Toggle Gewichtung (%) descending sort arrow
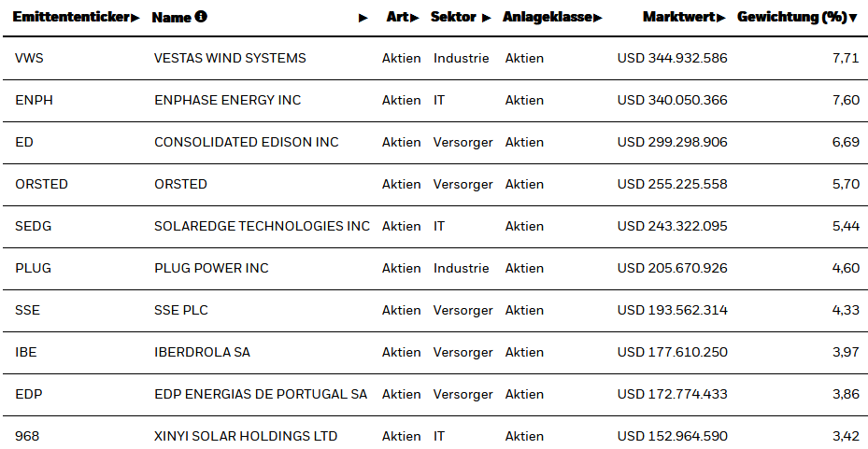The image size is (868, 449). point(853,18)
